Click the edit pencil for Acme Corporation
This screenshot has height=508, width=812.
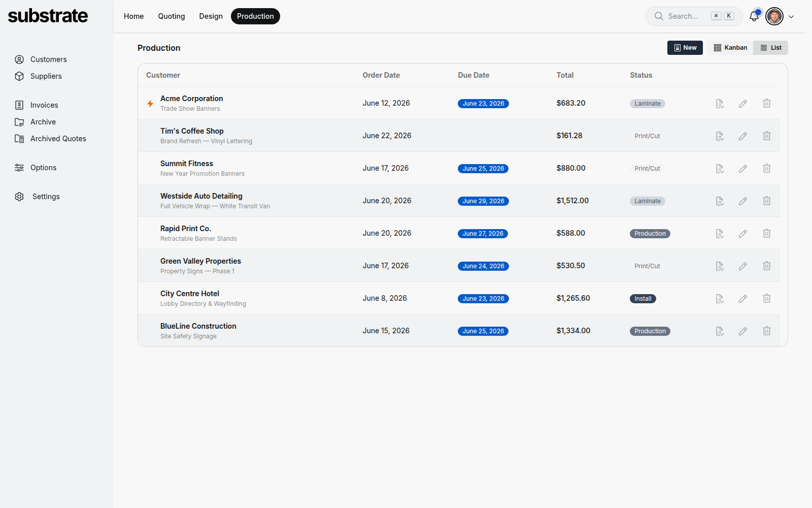[743, 104]
